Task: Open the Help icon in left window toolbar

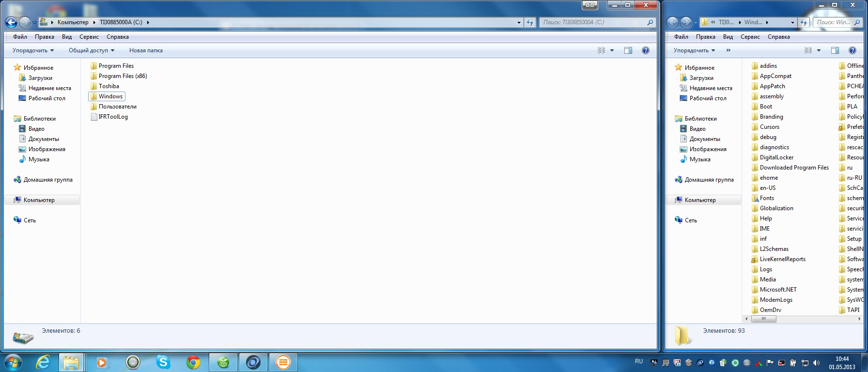Action: (645, 50)
